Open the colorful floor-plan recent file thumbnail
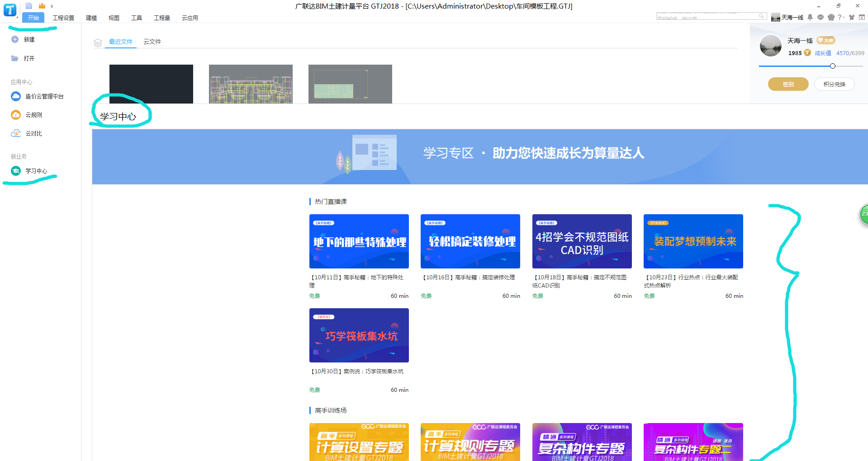The height and width of the screenshot is (461, 868). 251,84
